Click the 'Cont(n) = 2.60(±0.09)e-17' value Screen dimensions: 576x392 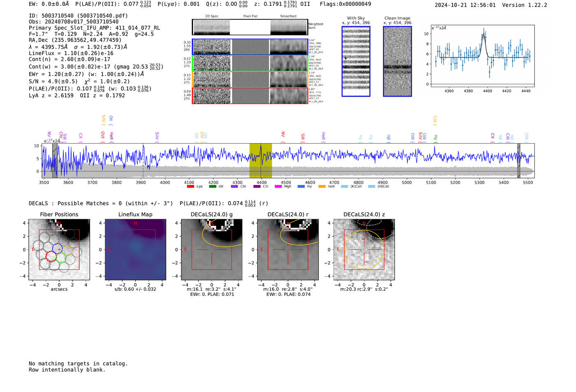[x=70, y=59]
